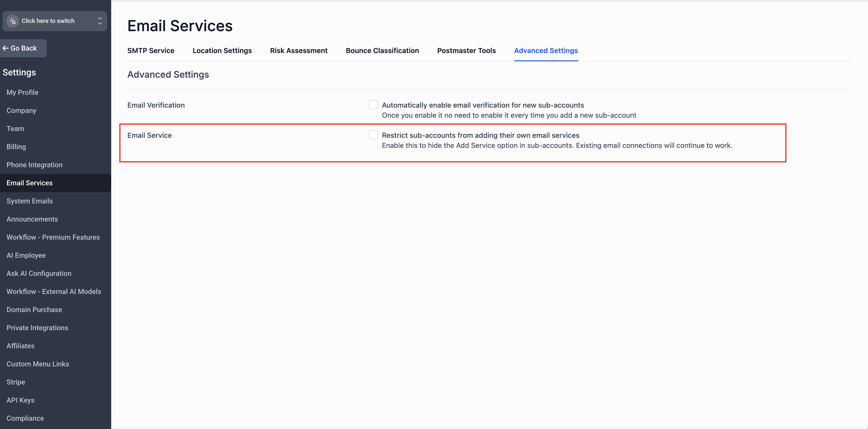Check restrict sub-accounts email services box

373,135
